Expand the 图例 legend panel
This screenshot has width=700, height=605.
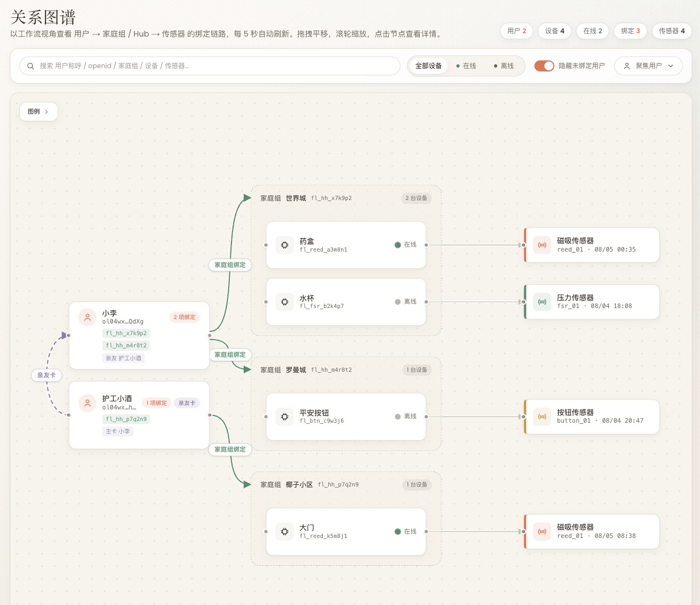[x=39, y=111]
